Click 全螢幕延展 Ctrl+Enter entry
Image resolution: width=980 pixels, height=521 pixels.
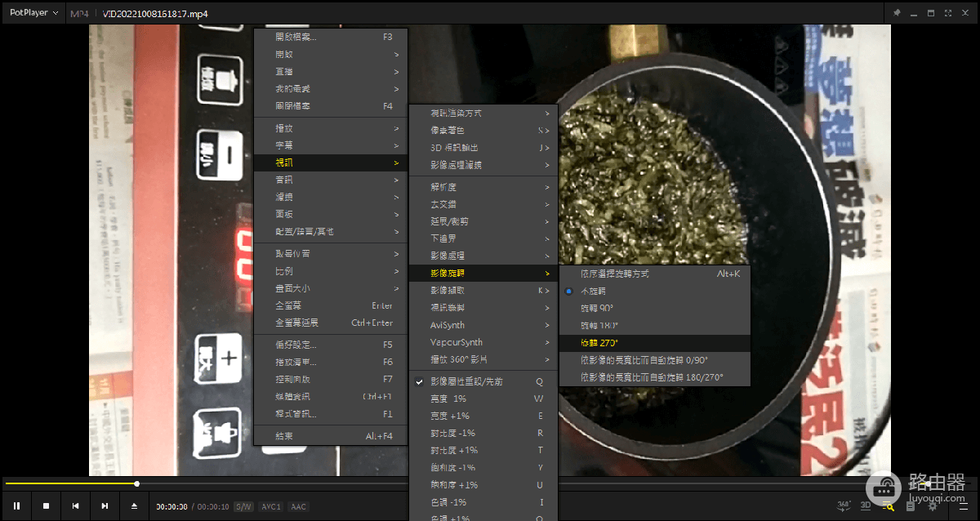pyautogui.click(x=331, y=323)
